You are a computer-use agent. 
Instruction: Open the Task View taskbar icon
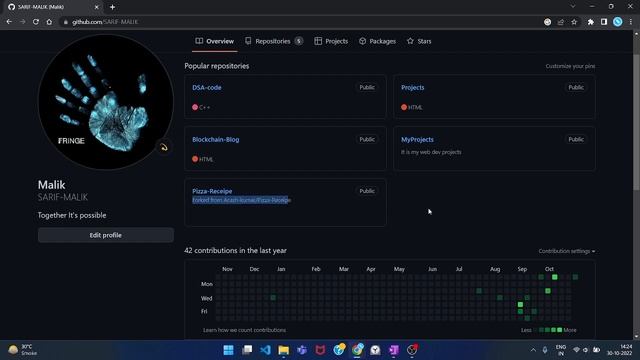247,350
